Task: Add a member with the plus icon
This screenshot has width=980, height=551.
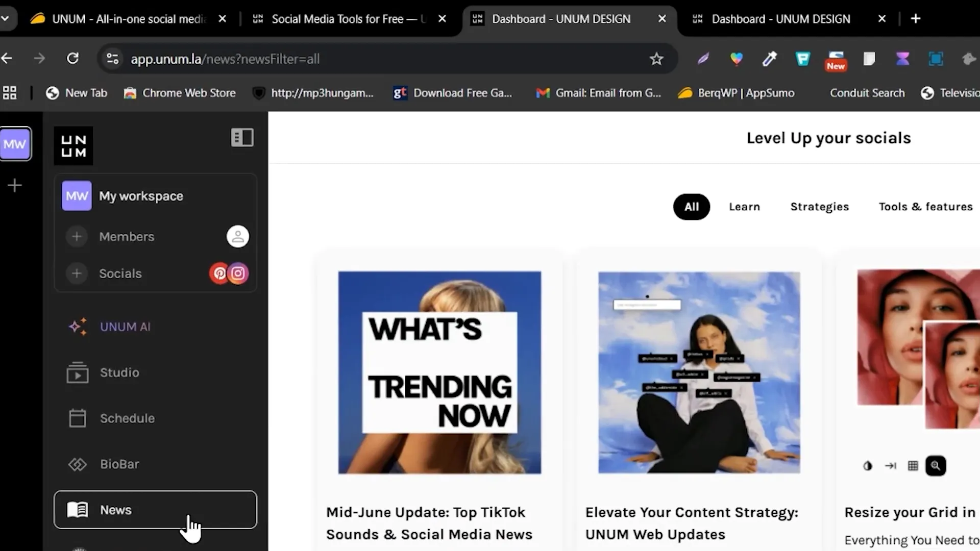Action: pyautogui.click(x=77, y=236)
